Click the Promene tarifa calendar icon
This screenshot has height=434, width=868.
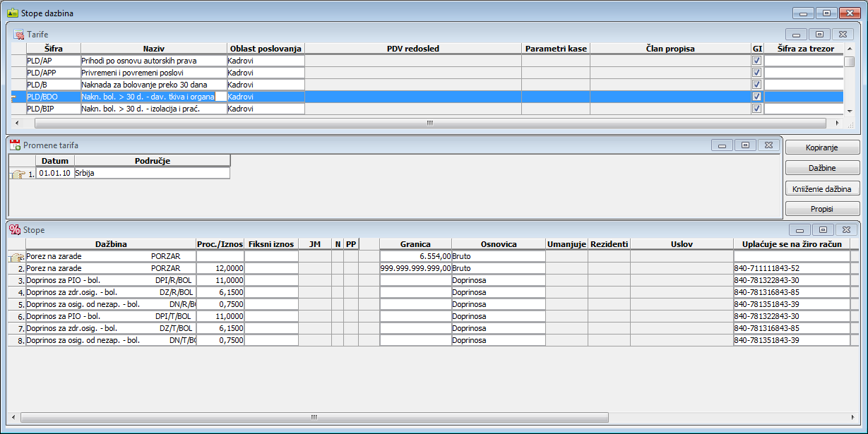[x=15, y=145]
